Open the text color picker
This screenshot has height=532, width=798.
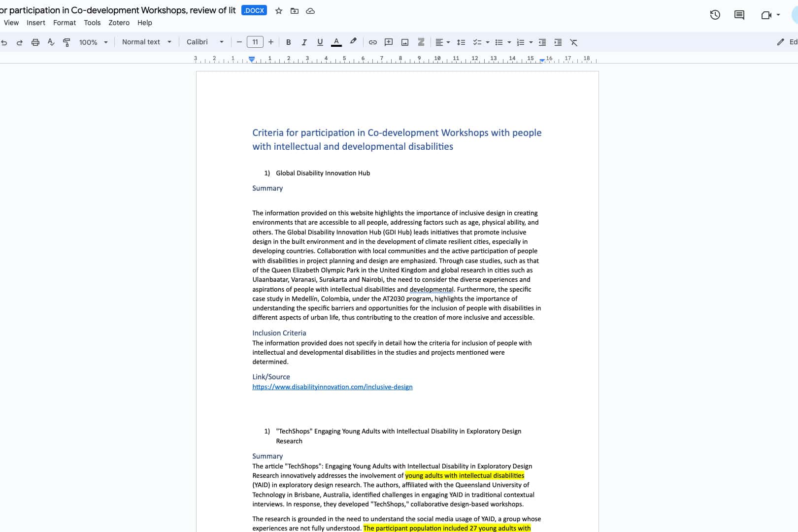tap(336, 42)
